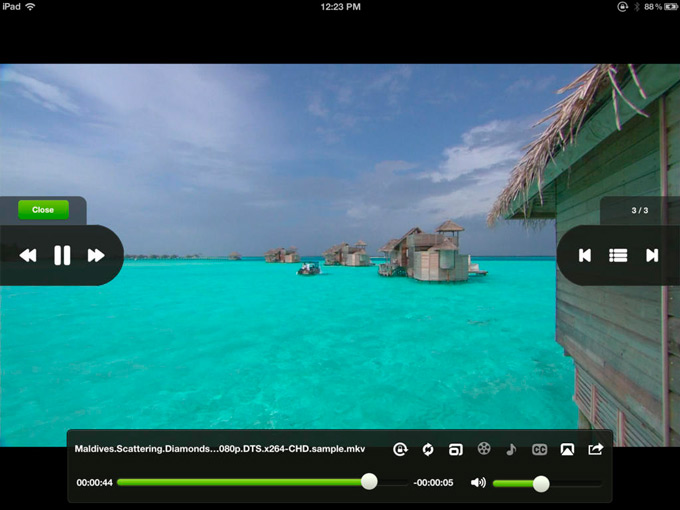The height and width of the screenshot is (510, 680).
Task: Click the volume slider knob
Action: tap(541, 484)
